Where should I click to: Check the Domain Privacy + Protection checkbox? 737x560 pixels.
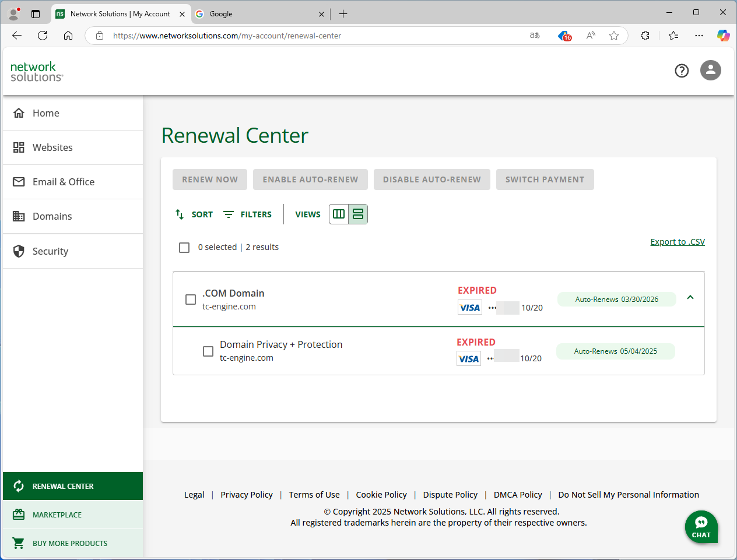(x=208, y=351)
